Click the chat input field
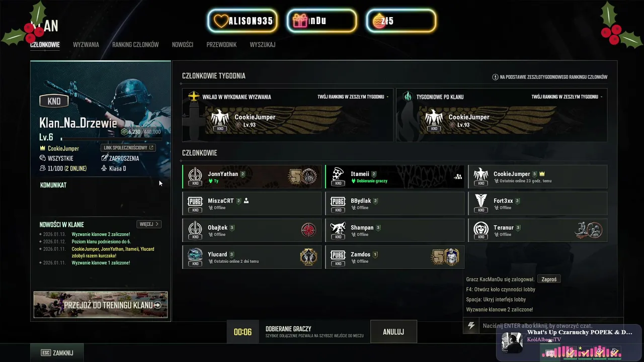Viewport: 644px width, 362px height. [550, 326]
